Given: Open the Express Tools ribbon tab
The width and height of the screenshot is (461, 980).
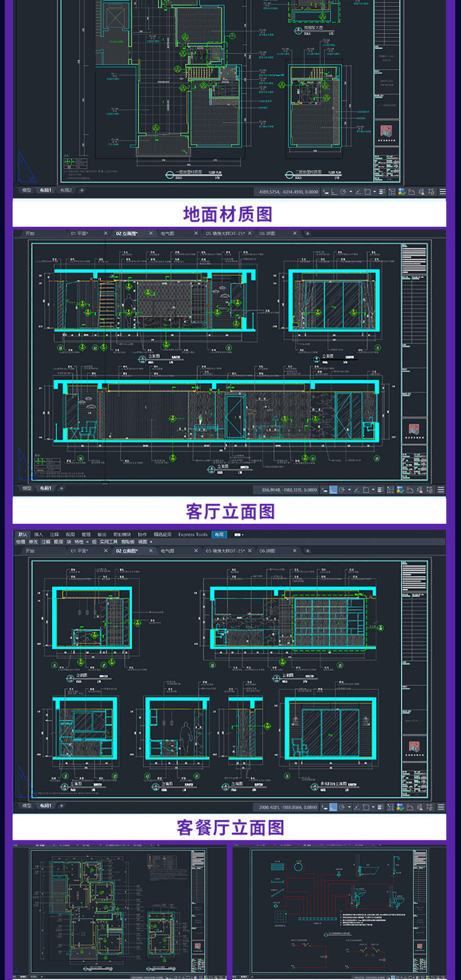Looking at the screenshot, I should (193, 534).
